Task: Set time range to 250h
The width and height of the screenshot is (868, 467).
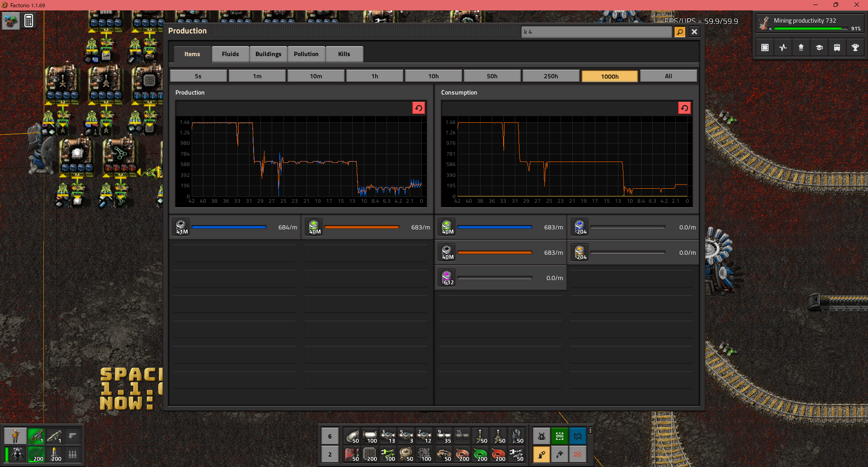Action: tap(551, 76)
